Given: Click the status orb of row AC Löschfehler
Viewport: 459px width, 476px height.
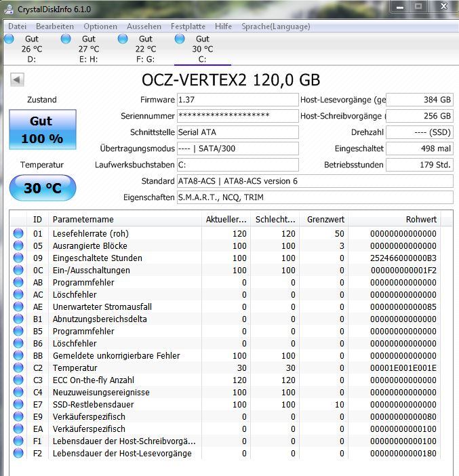Looking at the screenshot, I should pyautogui.click(x=18, y=294).
